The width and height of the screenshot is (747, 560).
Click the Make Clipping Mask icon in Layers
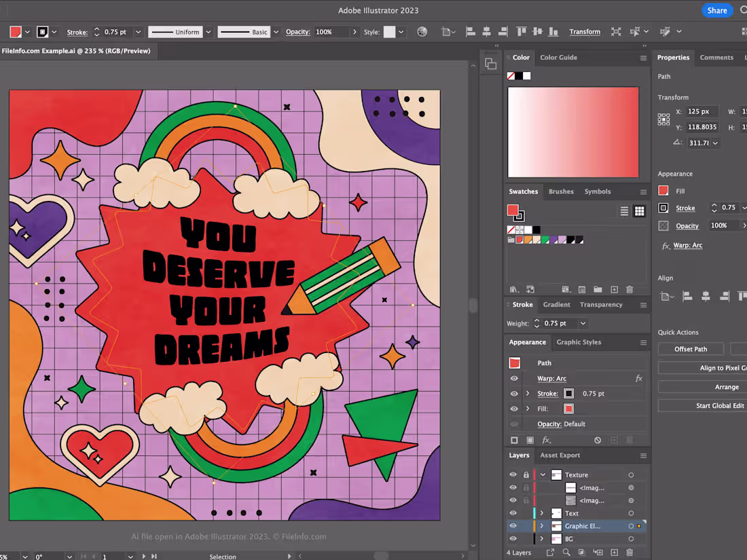(582, 553)
